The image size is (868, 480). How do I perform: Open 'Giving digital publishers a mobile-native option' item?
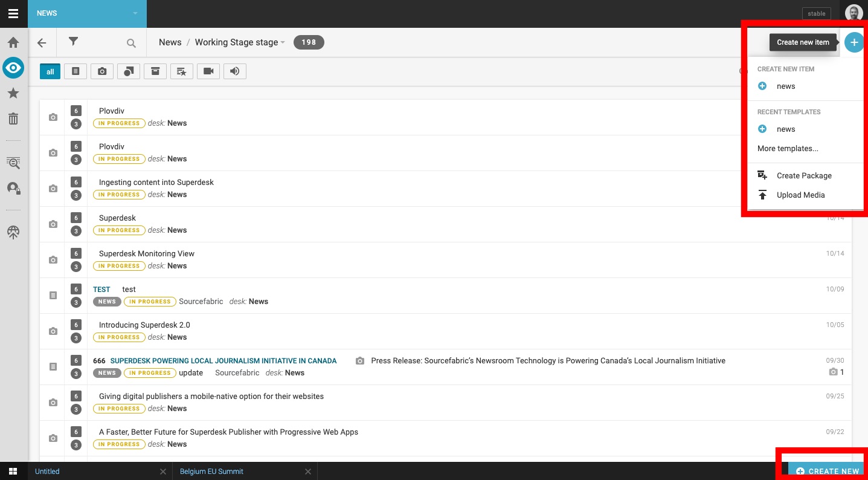click(x=445, y=403)
